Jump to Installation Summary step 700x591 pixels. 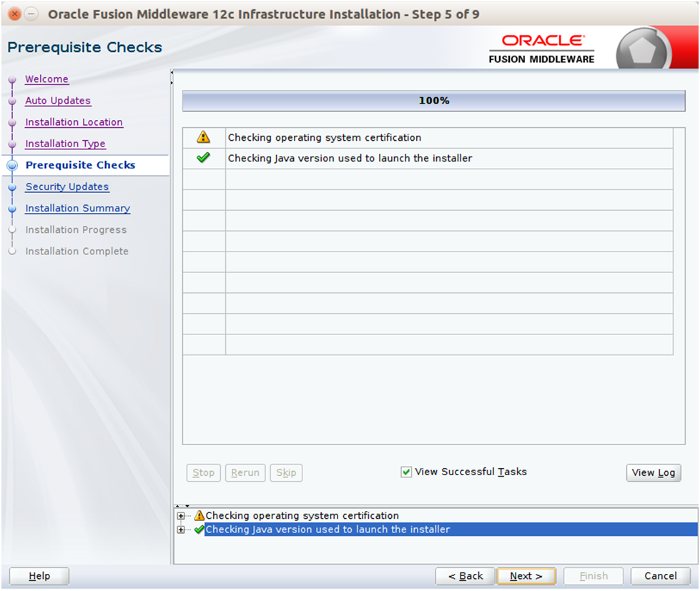click(78, 208)
